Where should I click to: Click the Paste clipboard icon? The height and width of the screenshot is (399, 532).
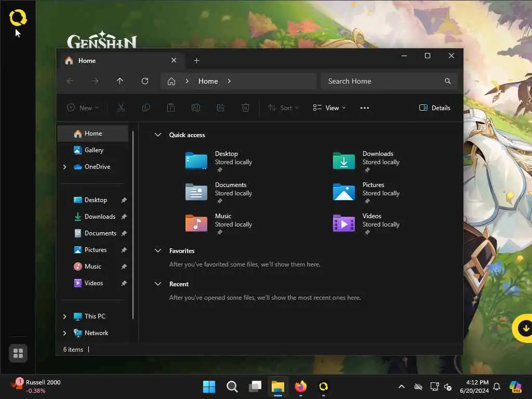[170, 108]
